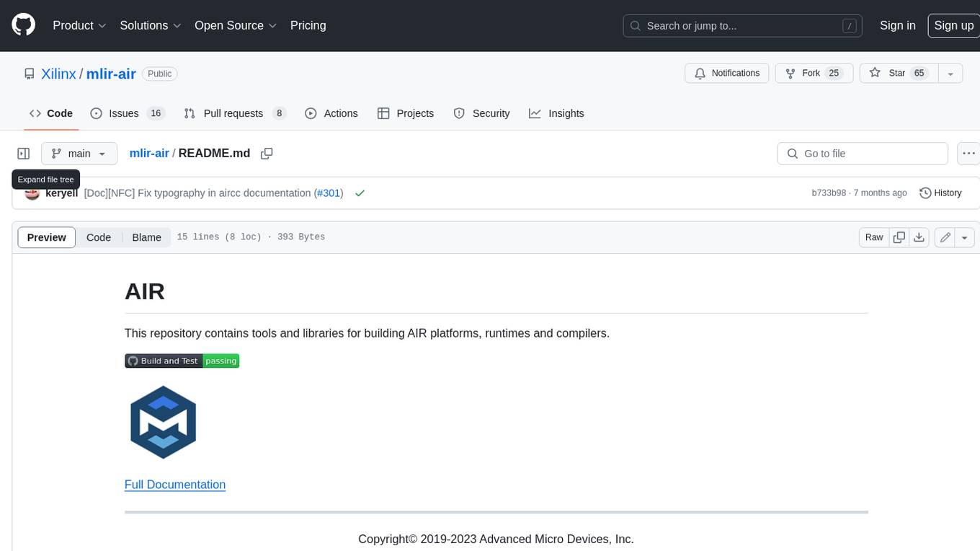Expand the Solutions menu

click(151, 25)
